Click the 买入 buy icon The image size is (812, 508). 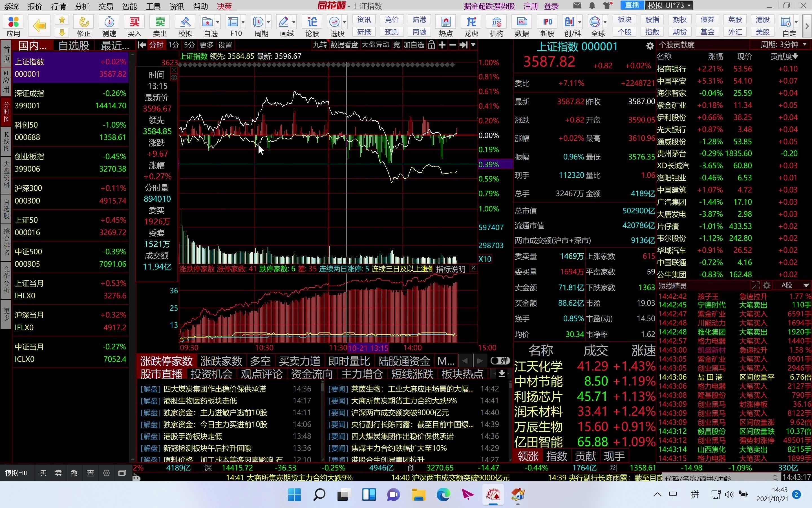134,26
